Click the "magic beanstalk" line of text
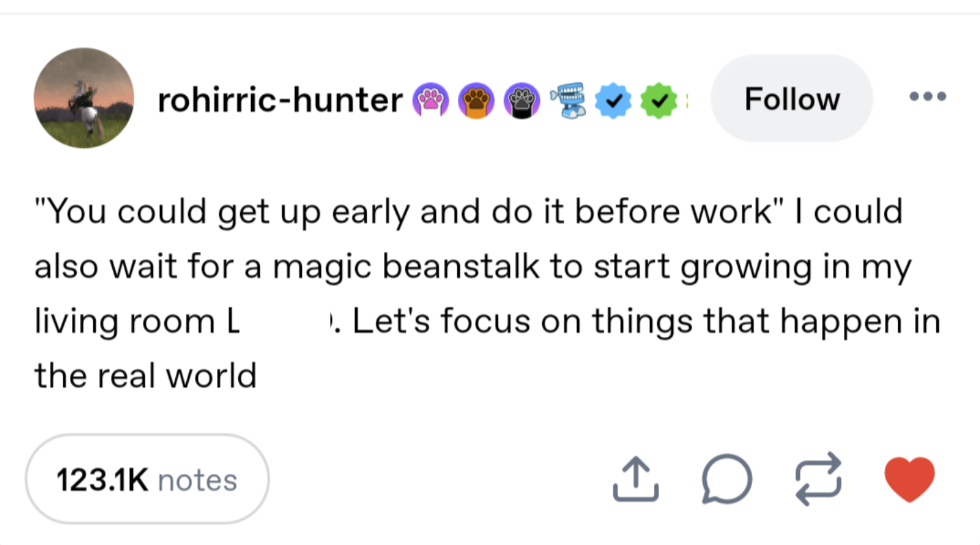This screenshot has height=545, width=980. point(472,267)
